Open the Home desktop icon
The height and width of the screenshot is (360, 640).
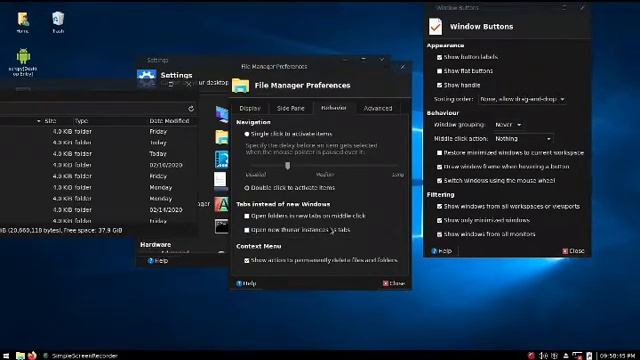(23, 22)
